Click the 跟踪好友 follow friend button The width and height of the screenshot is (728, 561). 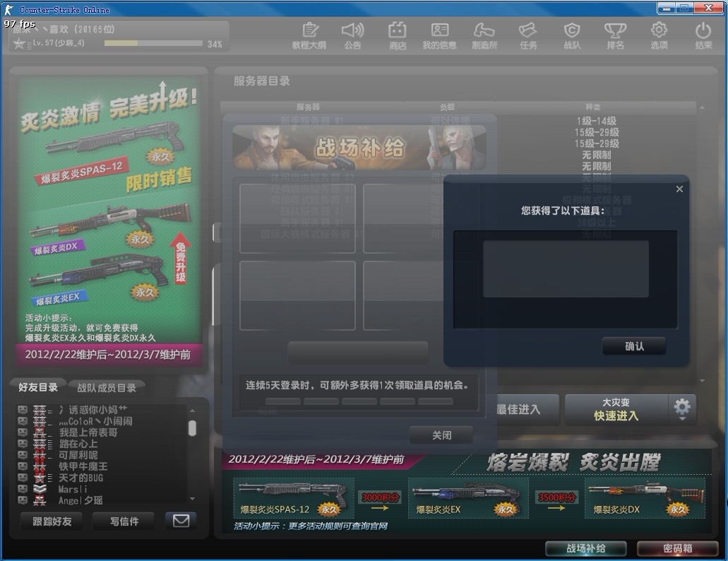(x=52, y=521)
